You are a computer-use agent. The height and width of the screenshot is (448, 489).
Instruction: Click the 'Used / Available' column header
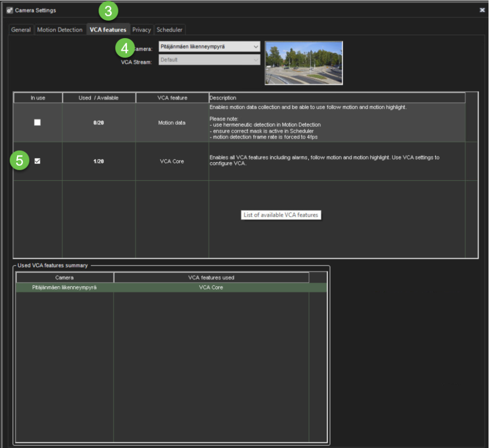[x=99, y=98]
